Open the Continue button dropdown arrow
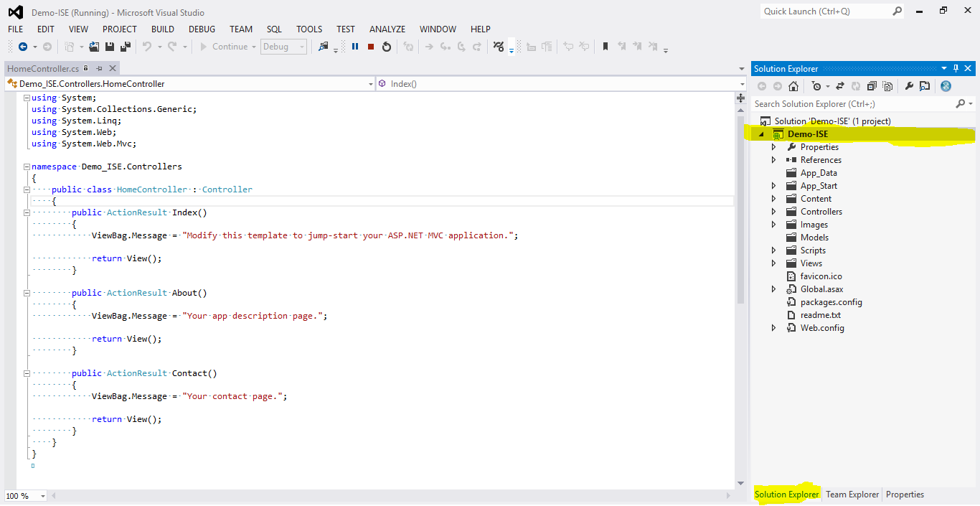 pos(254,47)
